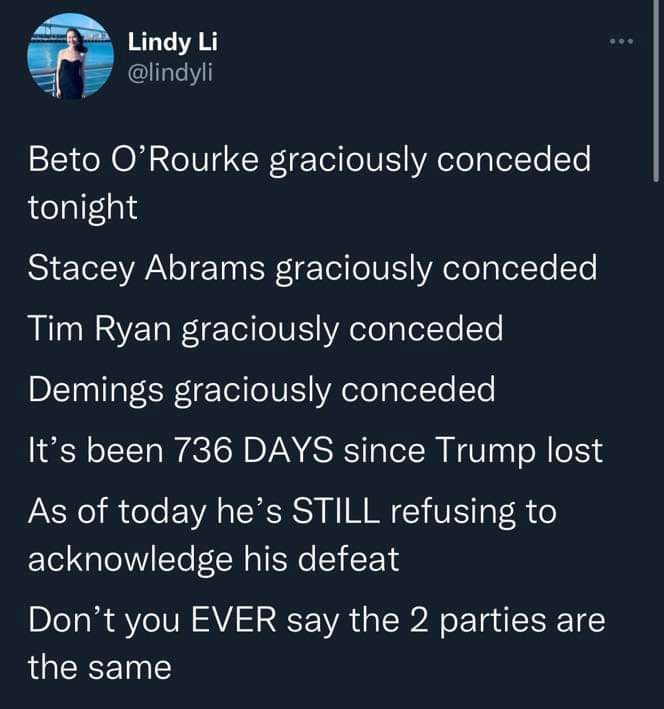Viewport: 664px width, 709px height.
Task: Click the word tonight in the tweet
Action: [83, 208]
